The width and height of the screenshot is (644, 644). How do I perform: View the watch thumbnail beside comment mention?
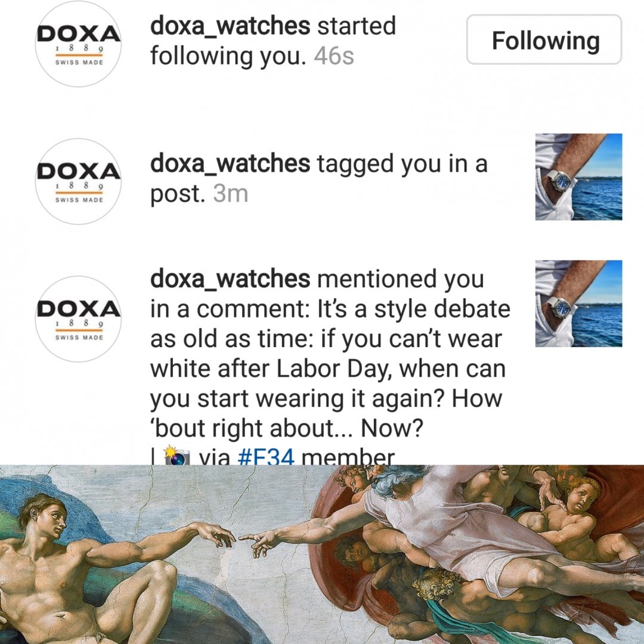pos(578,304)
